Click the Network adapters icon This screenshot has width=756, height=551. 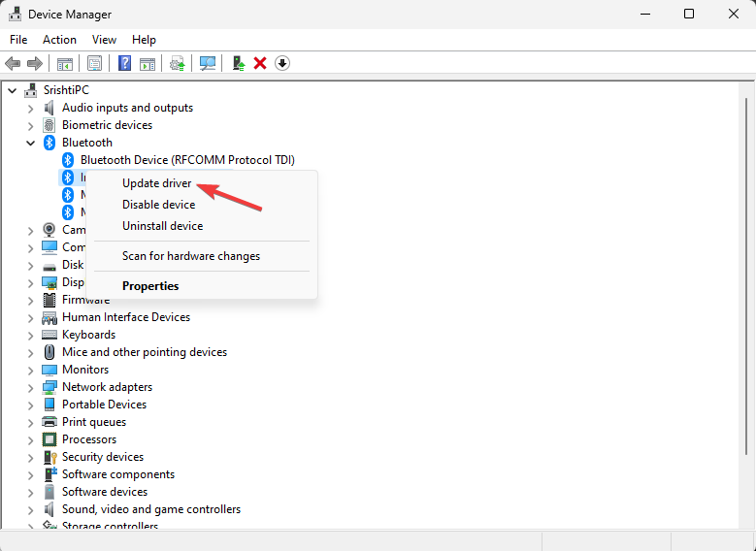49,387
